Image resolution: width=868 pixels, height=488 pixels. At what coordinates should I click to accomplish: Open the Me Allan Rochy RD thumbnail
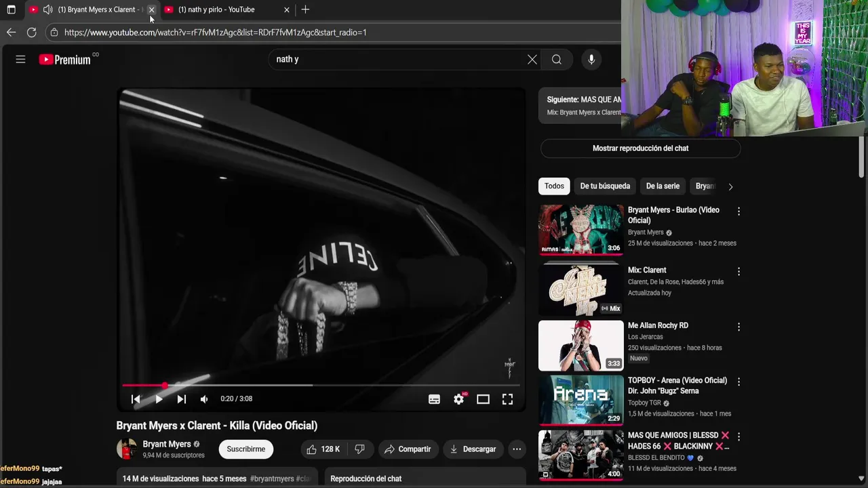(x=580, y=346)
